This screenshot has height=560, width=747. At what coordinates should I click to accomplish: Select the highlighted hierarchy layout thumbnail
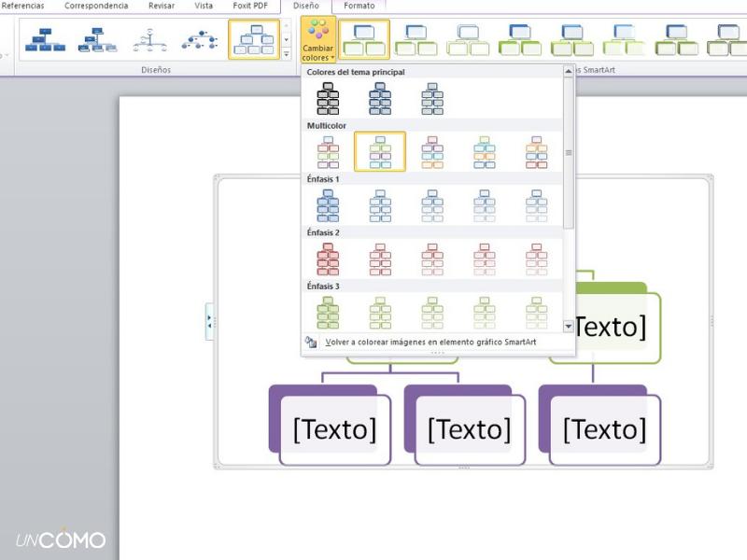254,40
